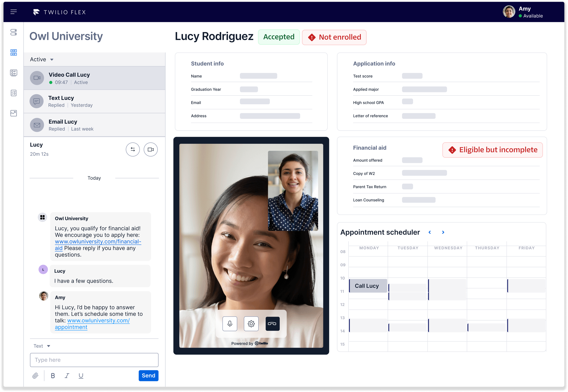Click the Amount offered row
Screen dimensions: 568x392
[446, 160]
